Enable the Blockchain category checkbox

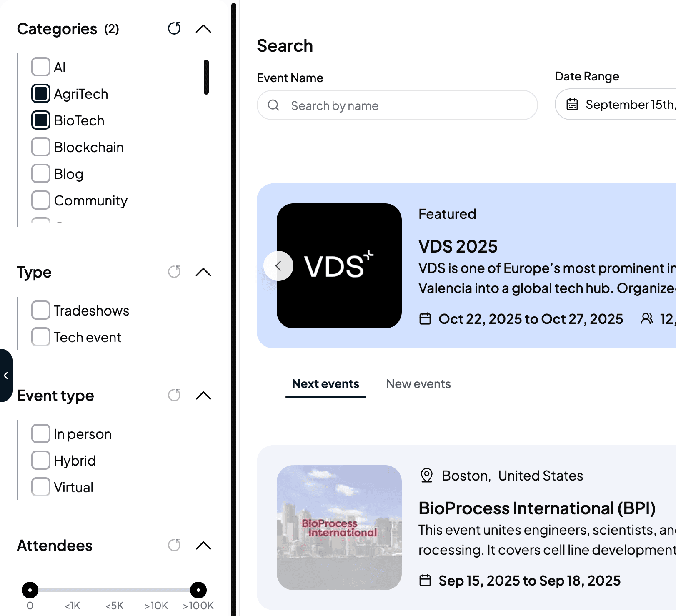pos(41,147)
